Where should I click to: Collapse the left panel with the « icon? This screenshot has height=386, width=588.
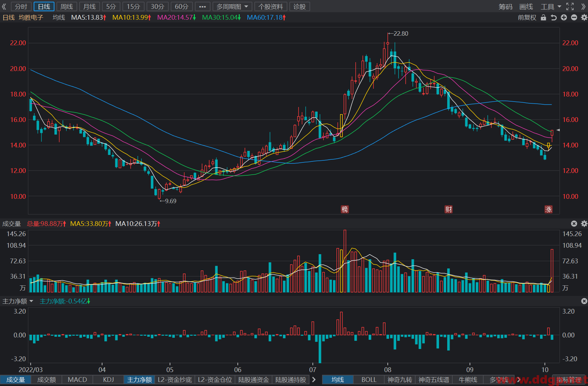coord(4,6)
